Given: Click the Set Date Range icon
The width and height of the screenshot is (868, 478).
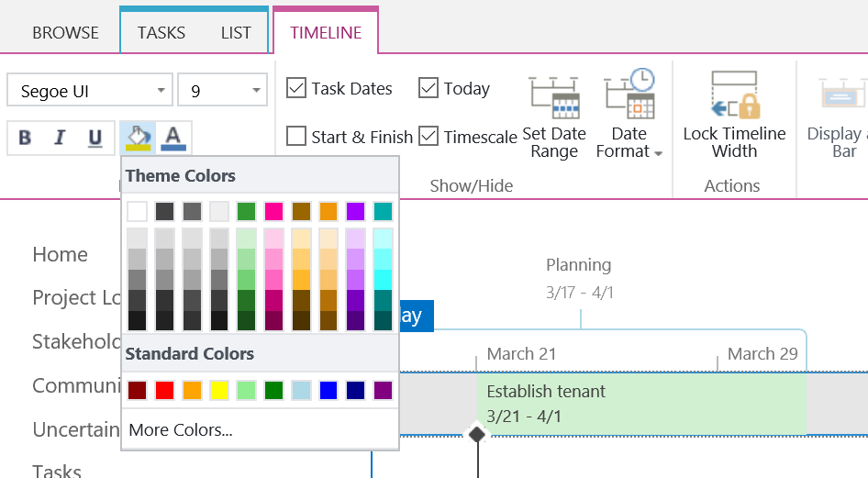Looking at the screenshot, I should (x=554, y=95).
